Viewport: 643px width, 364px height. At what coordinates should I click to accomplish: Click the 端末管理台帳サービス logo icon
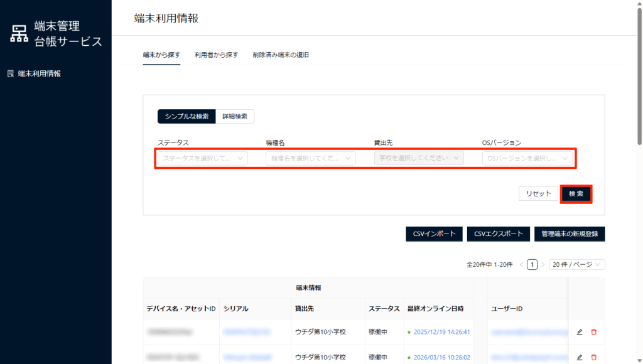[x=19, y=33]
